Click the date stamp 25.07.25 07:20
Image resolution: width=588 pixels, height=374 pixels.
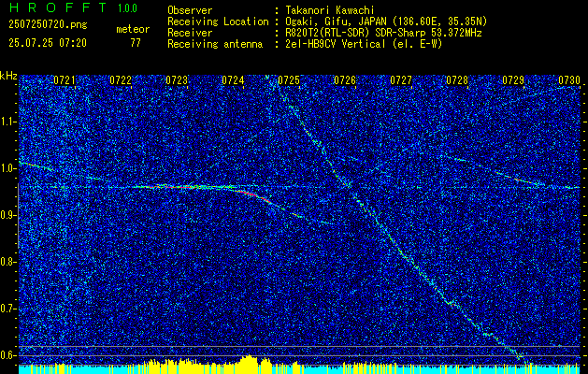(x=48, y=43)
